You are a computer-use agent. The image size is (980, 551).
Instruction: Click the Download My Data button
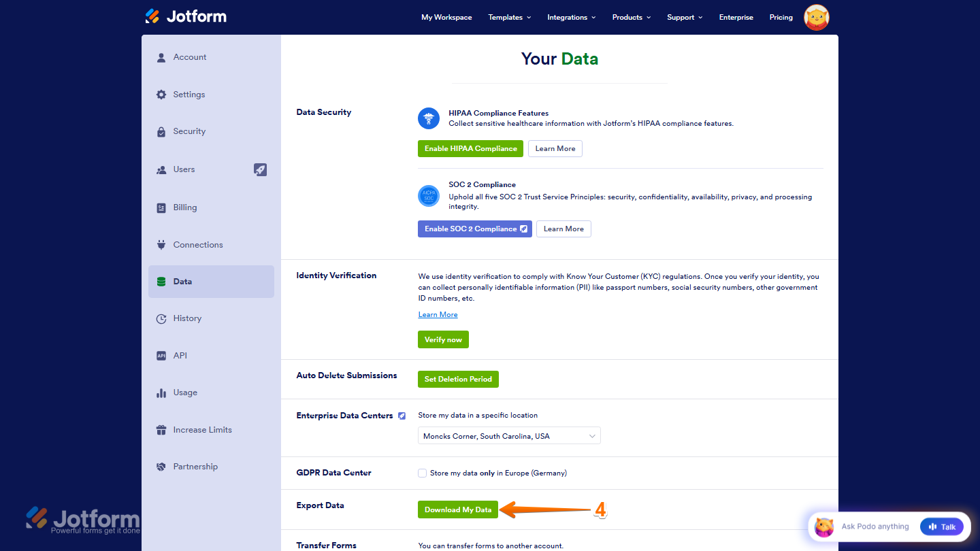[458, 510]
